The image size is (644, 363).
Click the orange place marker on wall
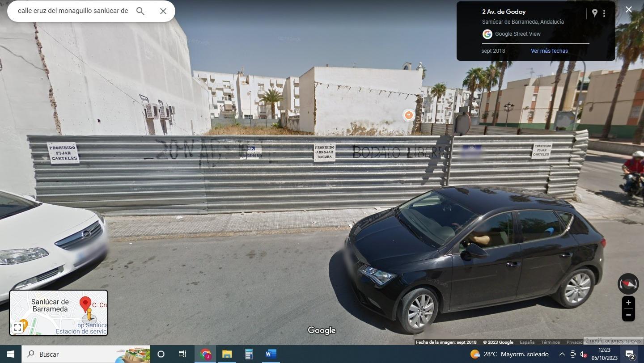(408, 115)
